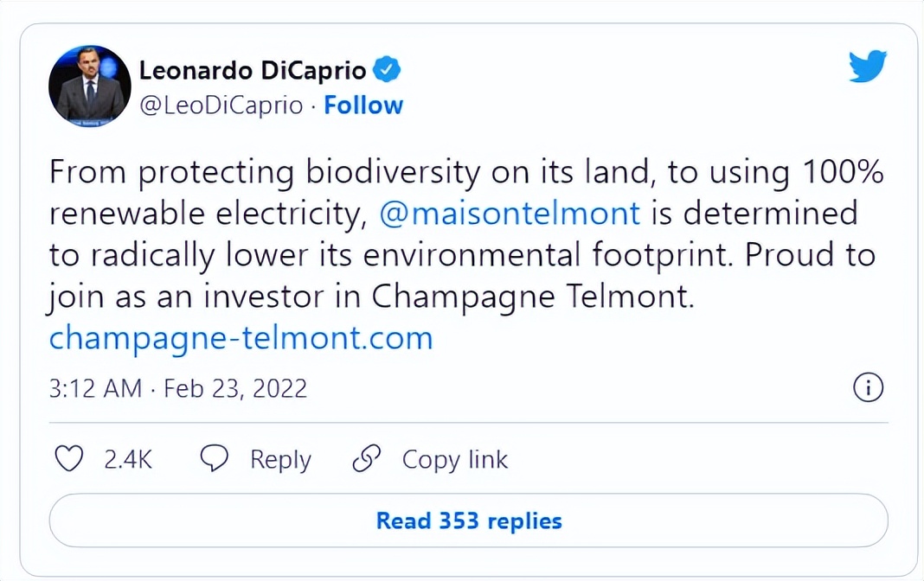Click the Reply text label
Viewport: 924px width, 581px height.
pos(280,459)
